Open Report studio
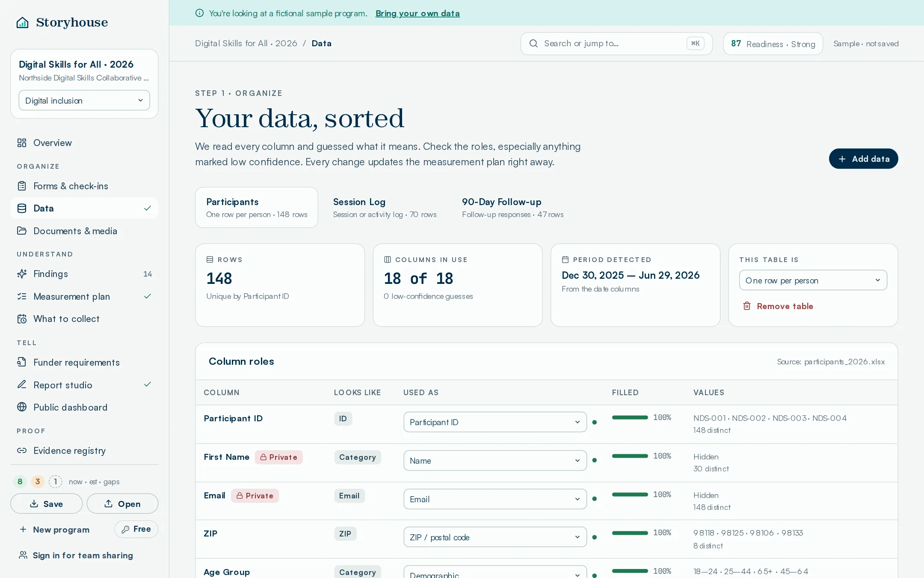Image resolution: width=924 pixels, height=578 pixels. [84, 385]
